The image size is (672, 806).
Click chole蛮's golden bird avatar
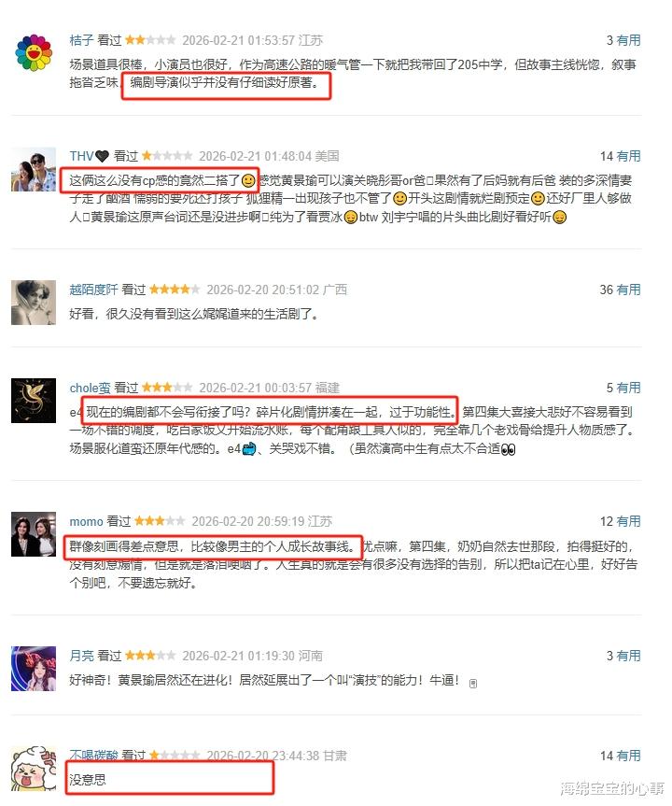click(34, 401)
